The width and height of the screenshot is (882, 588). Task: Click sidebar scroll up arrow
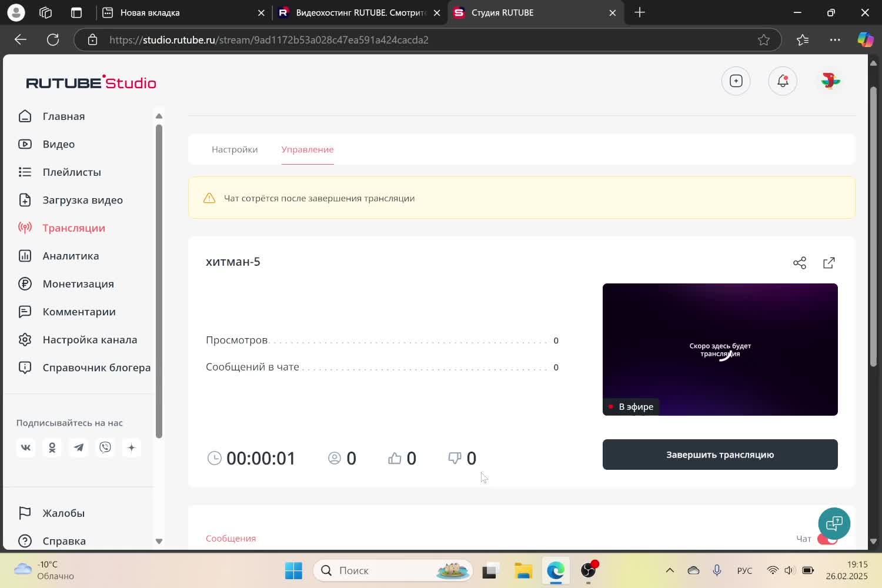coord(159,116)
